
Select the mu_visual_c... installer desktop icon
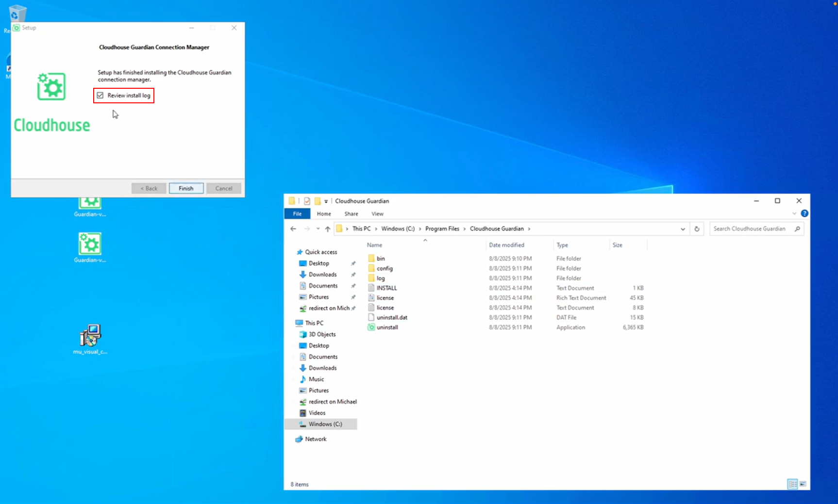[90, 339]
